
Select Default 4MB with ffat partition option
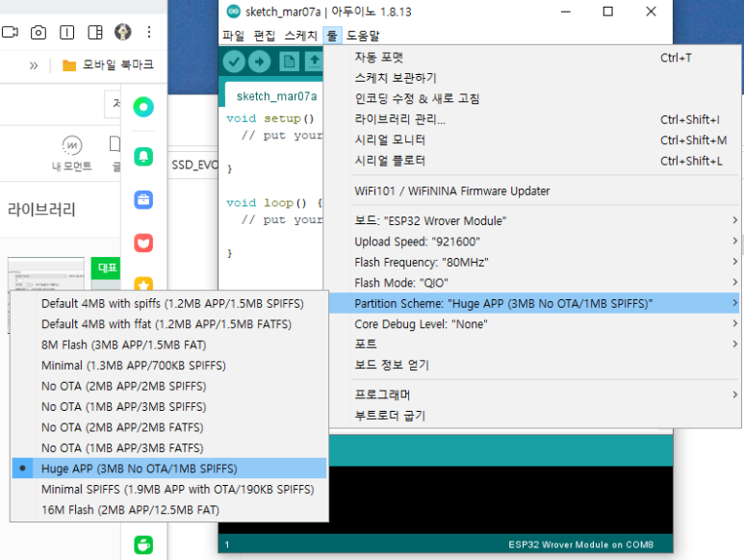[x=169, y=324]
